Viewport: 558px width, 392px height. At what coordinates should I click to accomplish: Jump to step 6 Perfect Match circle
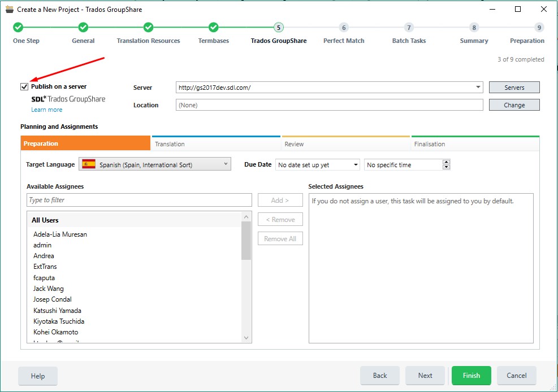click(343, 27)
